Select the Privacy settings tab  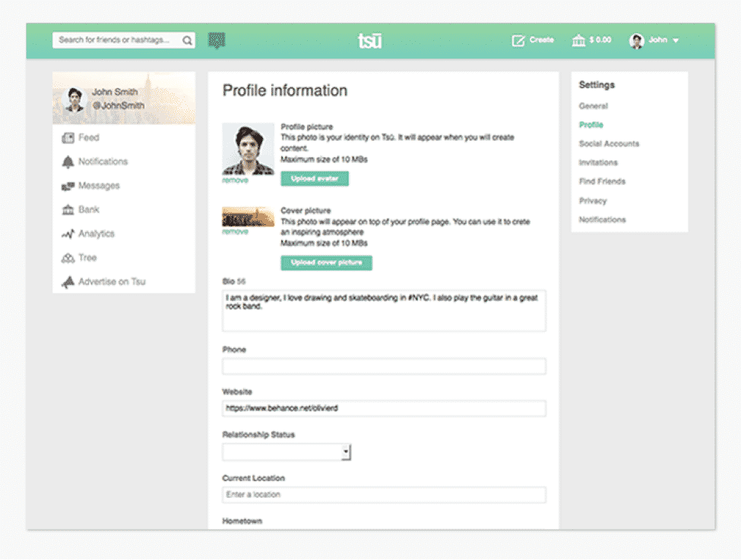[x=593, y=201]
